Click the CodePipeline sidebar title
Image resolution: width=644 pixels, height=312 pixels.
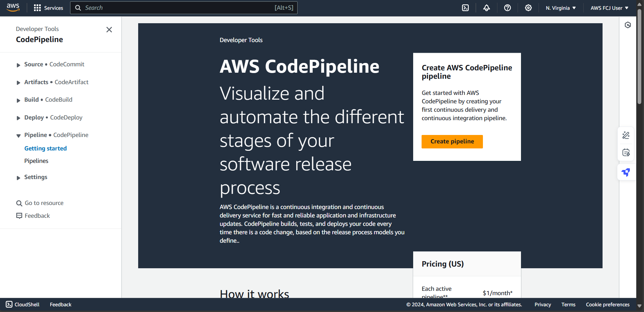tap(39, 39)
